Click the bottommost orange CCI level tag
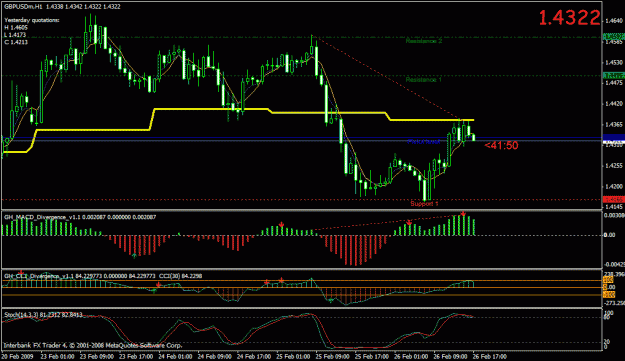 pyautogui.click(x=609, y=294)
